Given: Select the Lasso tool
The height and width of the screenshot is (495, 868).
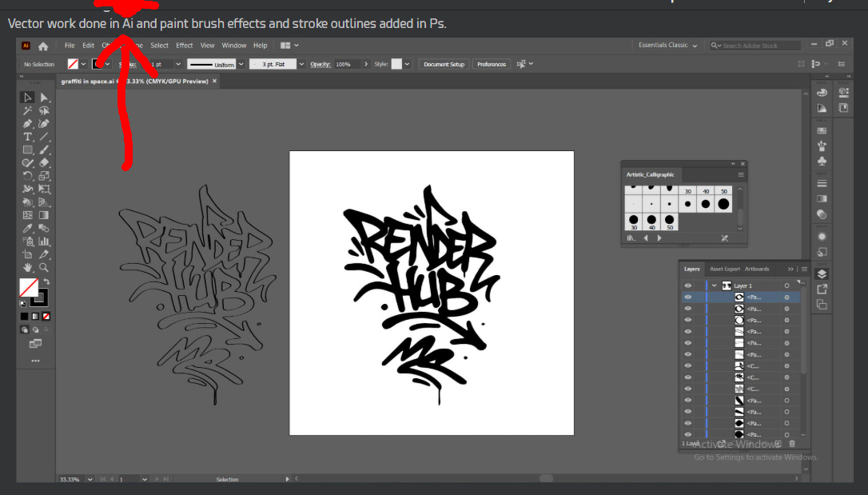Looking at the screenshot, I should click(x=44, y=110).
